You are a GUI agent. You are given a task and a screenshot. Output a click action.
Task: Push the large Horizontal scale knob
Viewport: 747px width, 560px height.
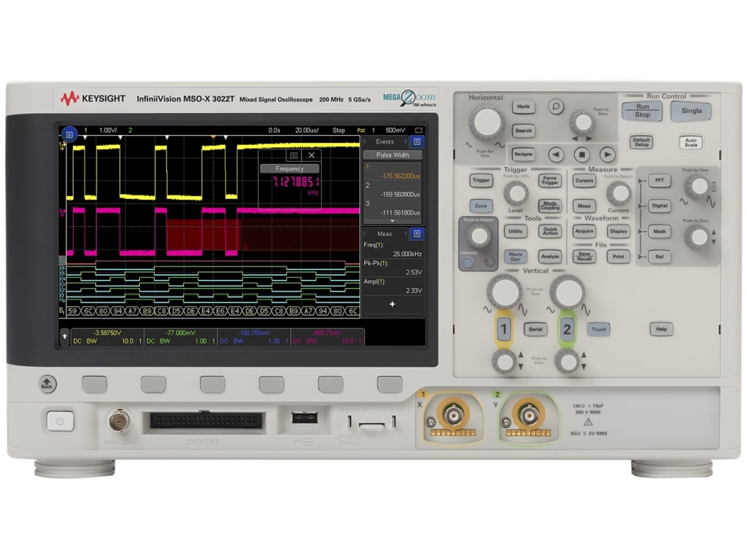point(486,122)
